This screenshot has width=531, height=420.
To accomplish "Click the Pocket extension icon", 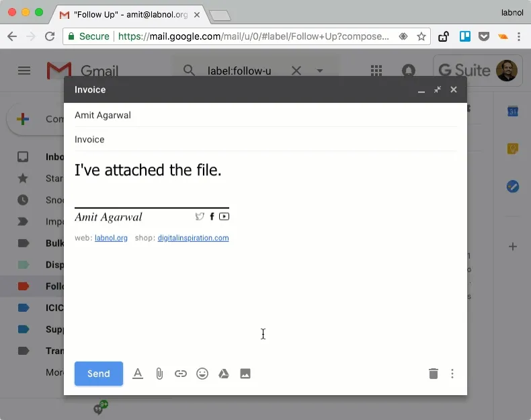I will [x=483, y=36].
